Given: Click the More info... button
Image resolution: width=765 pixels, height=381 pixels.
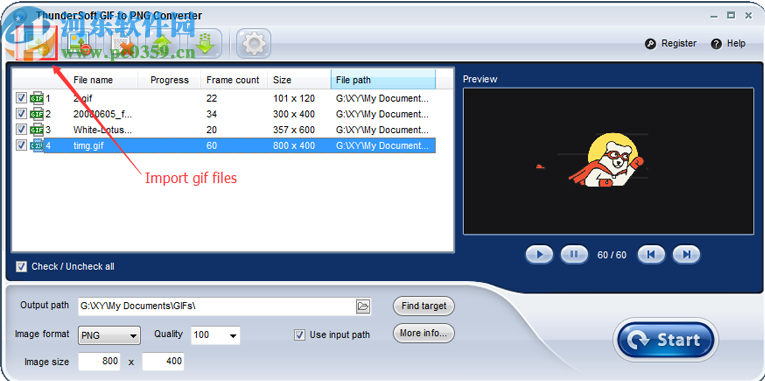Looking at the screenshot, I should pos(423,333).
